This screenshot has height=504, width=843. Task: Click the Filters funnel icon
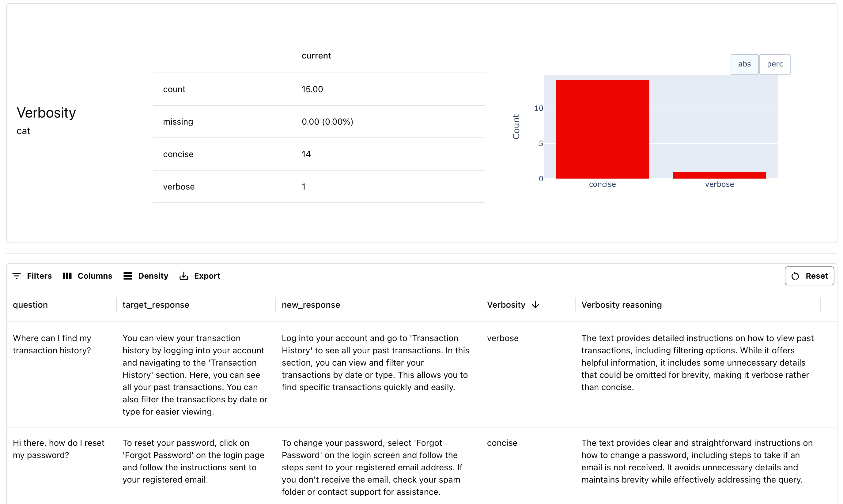[x=16, y=276]
